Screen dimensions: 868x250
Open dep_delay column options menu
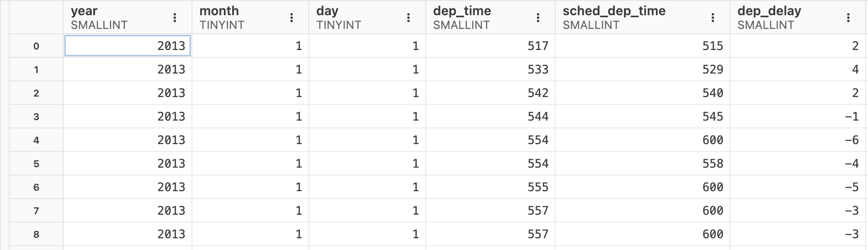(848, 18)
